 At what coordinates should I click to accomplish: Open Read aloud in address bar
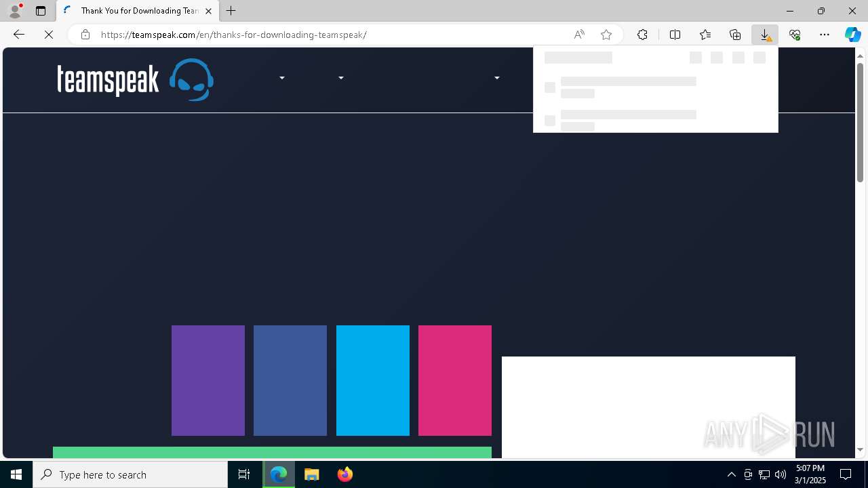[579, 35]
